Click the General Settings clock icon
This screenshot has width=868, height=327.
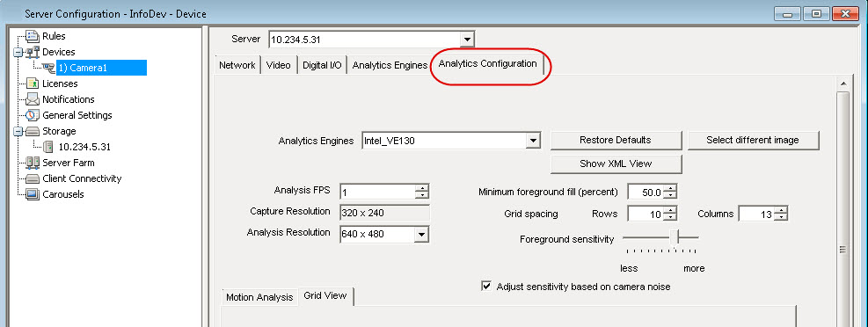pyautogui.click(x=33, y=116)
